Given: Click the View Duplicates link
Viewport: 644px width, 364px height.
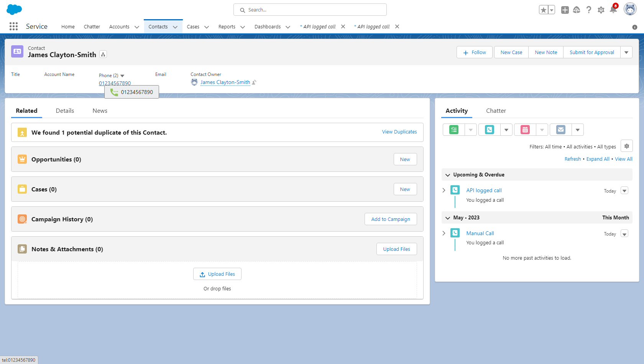Looking at the screenshot, I should coord(399,132).
